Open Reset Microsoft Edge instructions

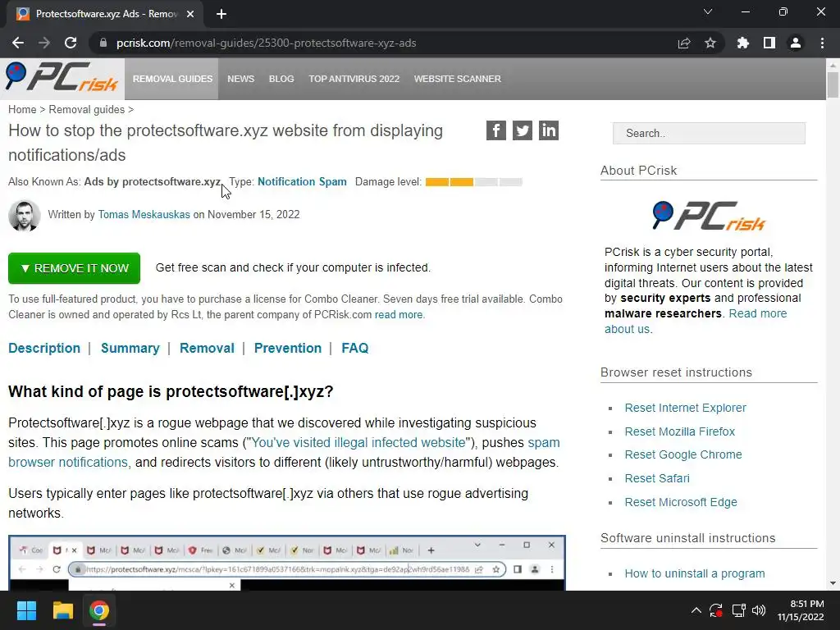pyautogui.click(x=680, y=502)
